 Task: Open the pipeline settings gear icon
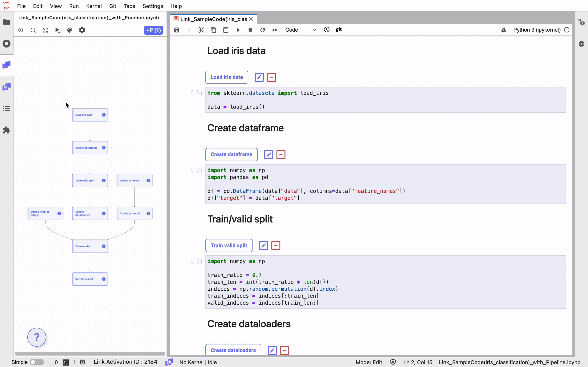(x=82, y=30)
